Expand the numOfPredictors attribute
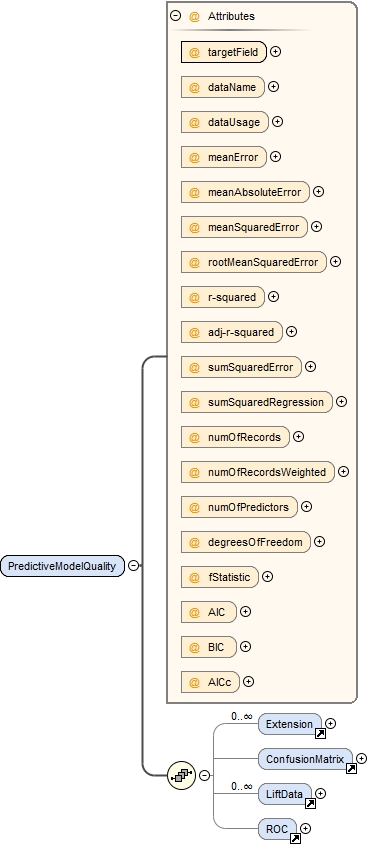 (x=306, y=507)
